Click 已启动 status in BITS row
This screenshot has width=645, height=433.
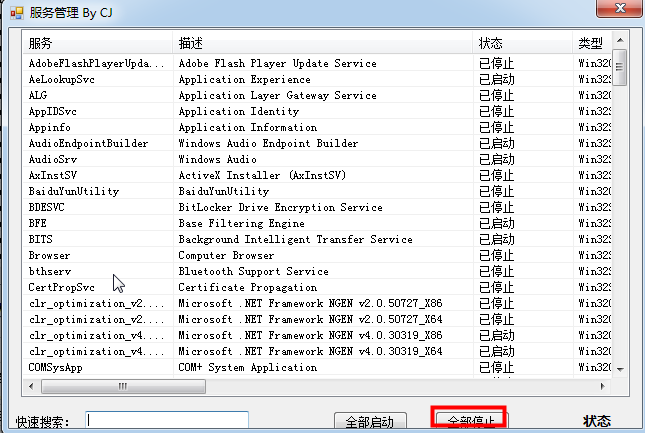(497, 239)
